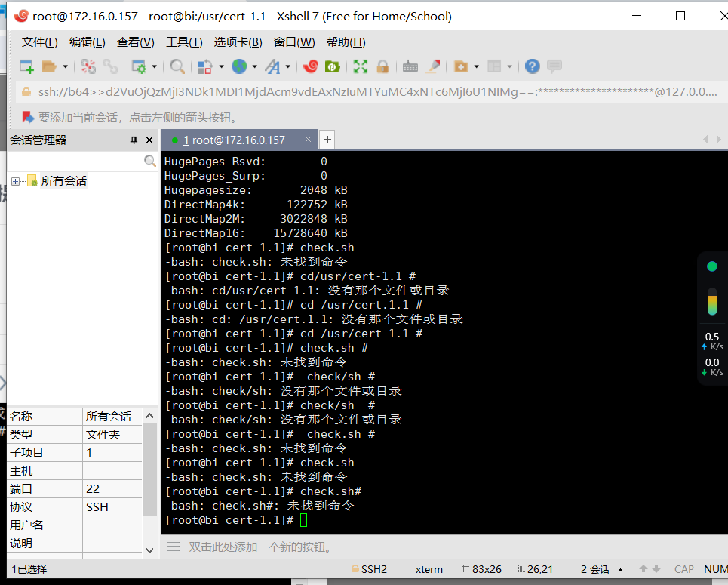Image resolution: width=728 pixels, height=585 pixels.
Task: Open the dropdown arrow next to Open folder
Action: coord(65,67)
